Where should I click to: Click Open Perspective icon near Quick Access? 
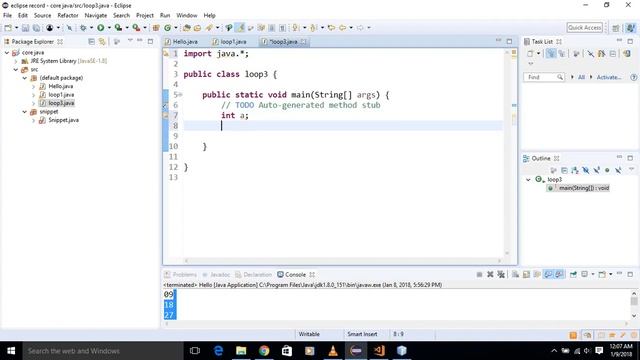pos(616,28)
